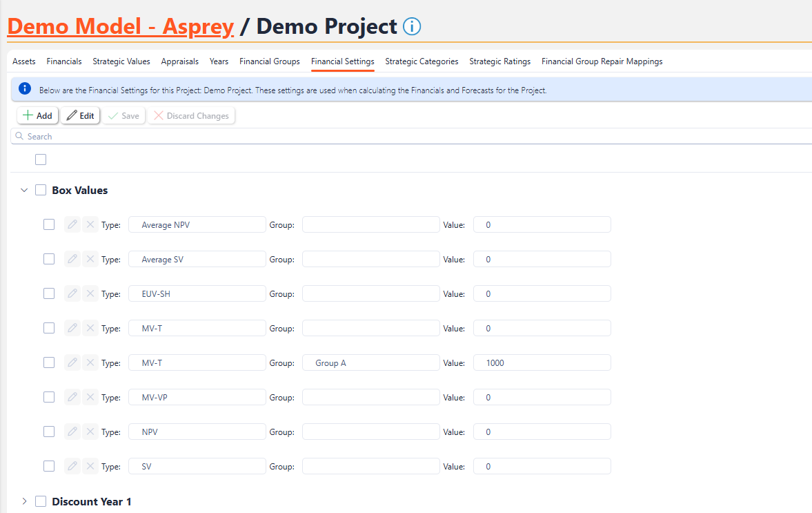The height and width of the screenshot is (513, 812).
Task: Click the pencil edit icon for EUV-SH row
Action: click(x=72, y=293)
